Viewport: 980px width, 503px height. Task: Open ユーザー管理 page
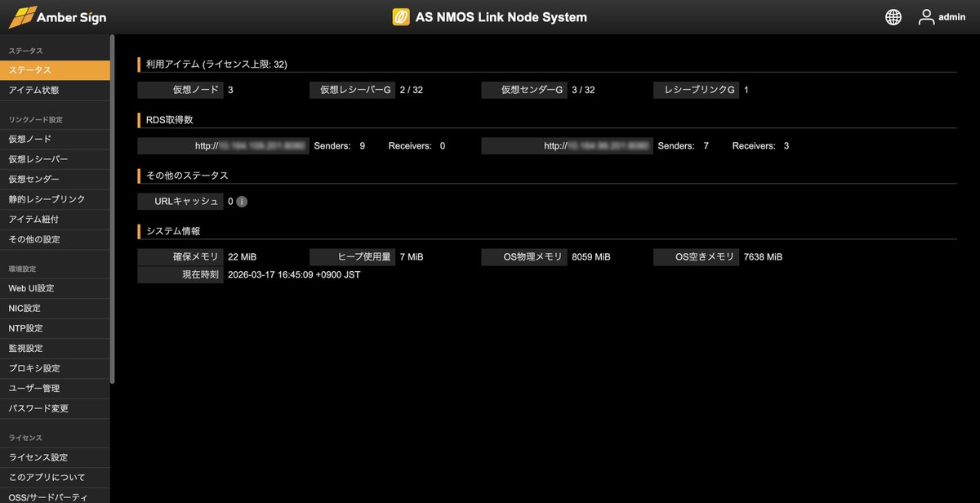55,388
